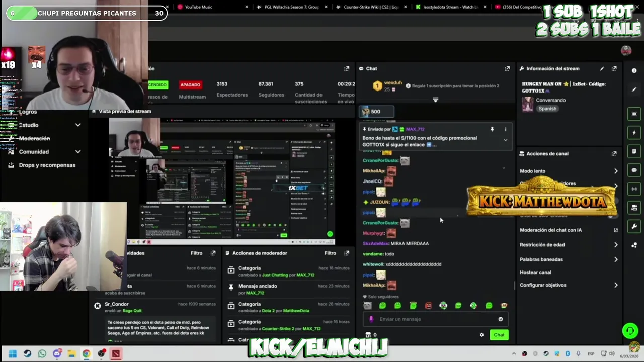
Task: Click the info icon in right sidebar
Action: [x=634, y=71]
